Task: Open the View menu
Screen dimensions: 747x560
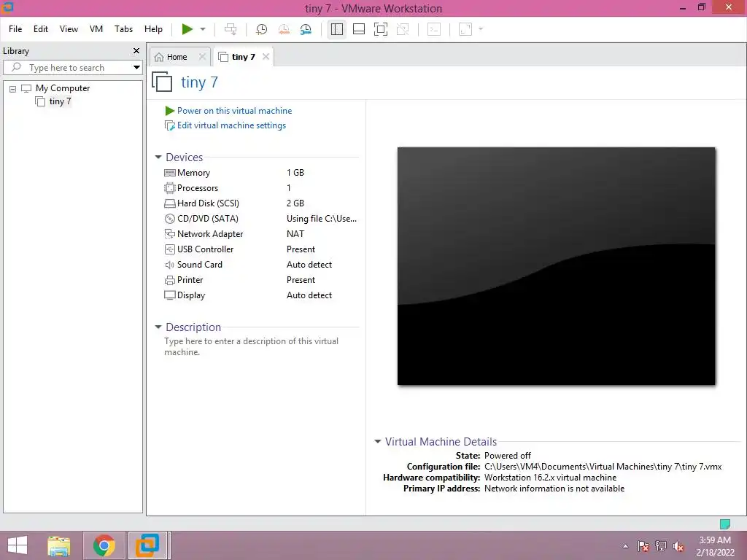Action: pyautogui.click(x=69, y=29)
